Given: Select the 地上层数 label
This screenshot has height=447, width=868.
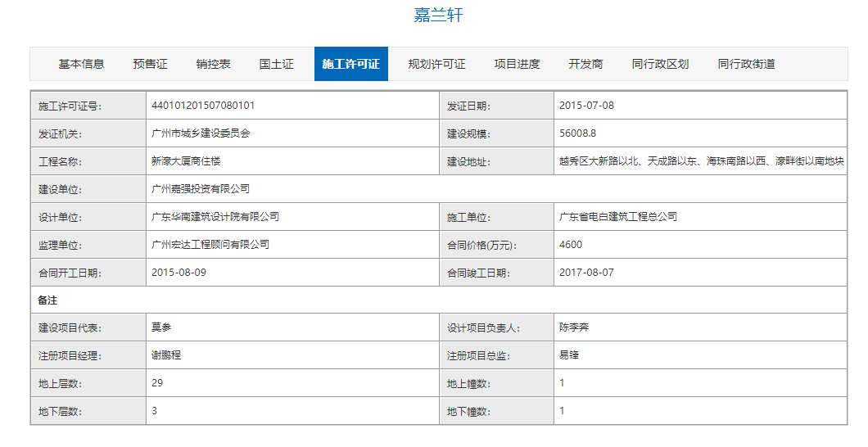Looking at the screenshot, I should click(60, 383).
